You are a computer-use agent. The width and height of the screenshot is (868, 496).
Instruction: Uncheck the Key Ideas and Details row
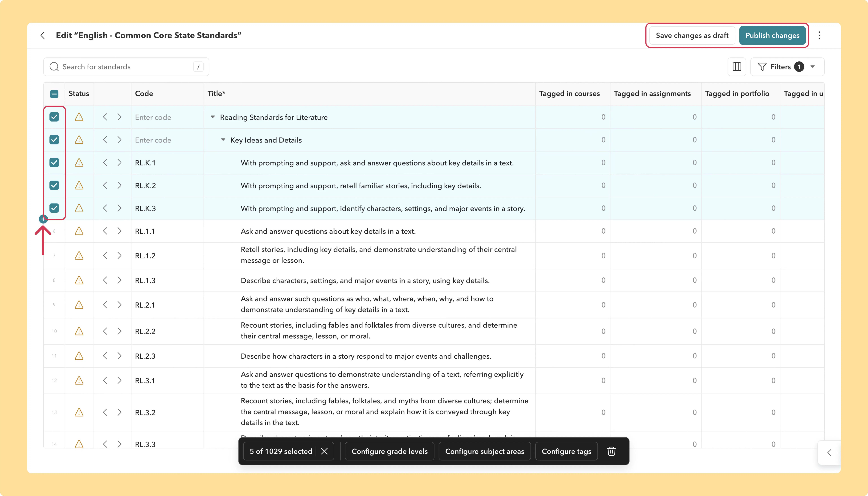tap(54, 140)
